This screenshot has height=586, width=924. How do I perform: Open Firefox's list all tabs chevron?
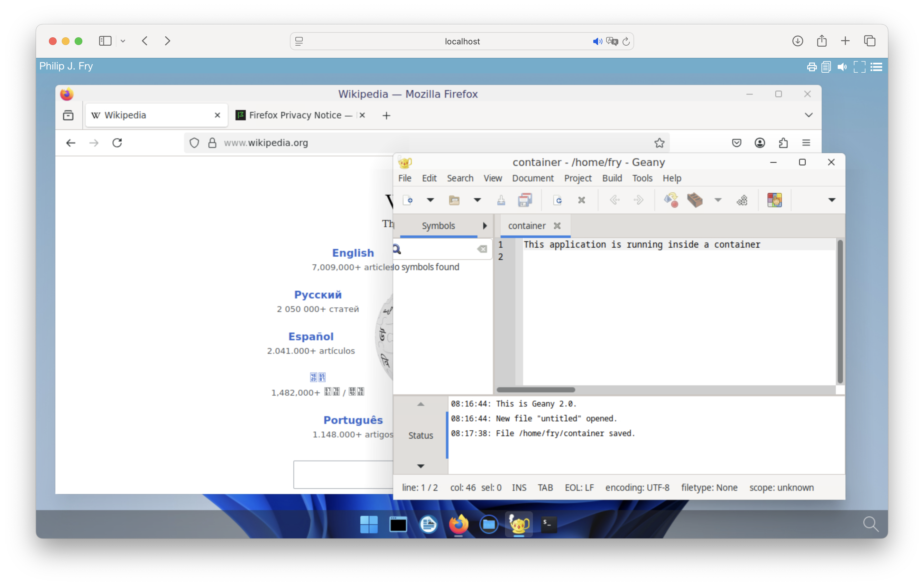click(808, 115)
